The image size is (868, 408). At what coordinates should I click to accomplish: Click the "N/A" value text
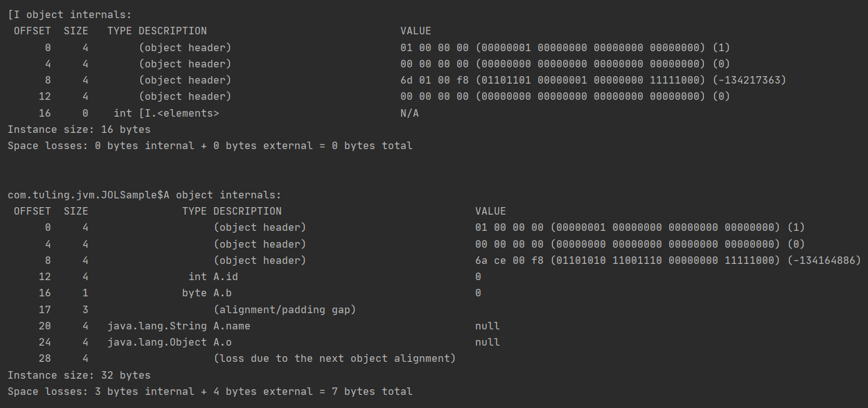point(410,113)
